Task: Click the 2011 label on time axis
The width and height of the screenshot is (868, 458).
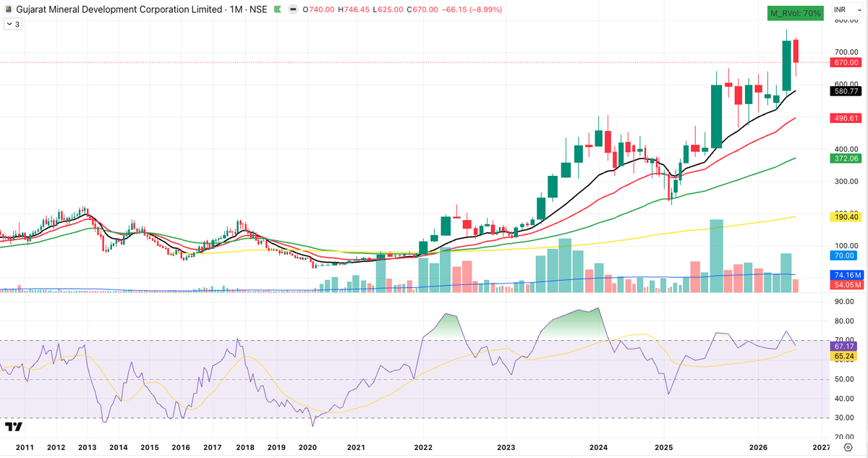Action: tap(25, 449)
